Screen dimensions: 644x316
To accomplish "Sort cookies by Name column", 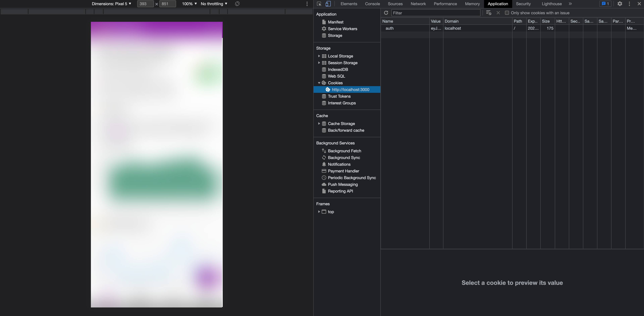I will pyautogui.click(x=405, y=21).
